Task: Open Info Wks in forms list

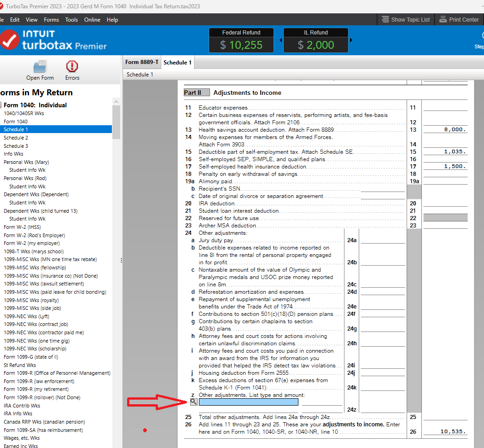Action: 13,154
